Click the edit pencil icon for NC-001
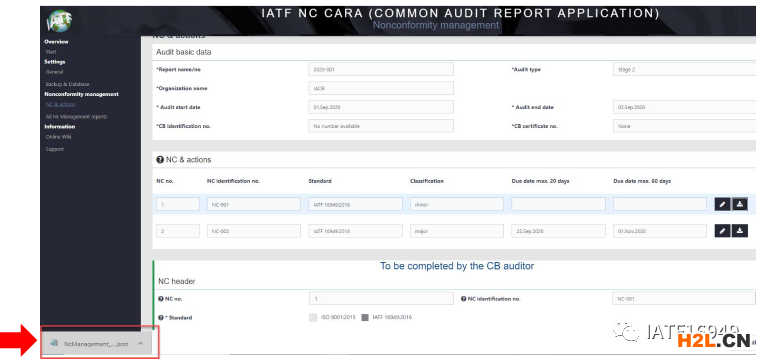This screenshot has width=764, height=363. (722, 205)
